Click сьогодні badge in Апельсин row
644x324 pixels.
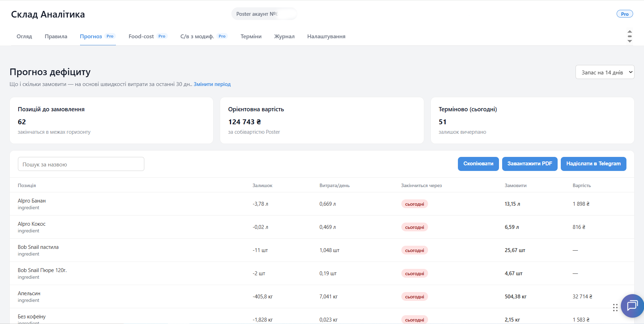[x=414, y=297]
